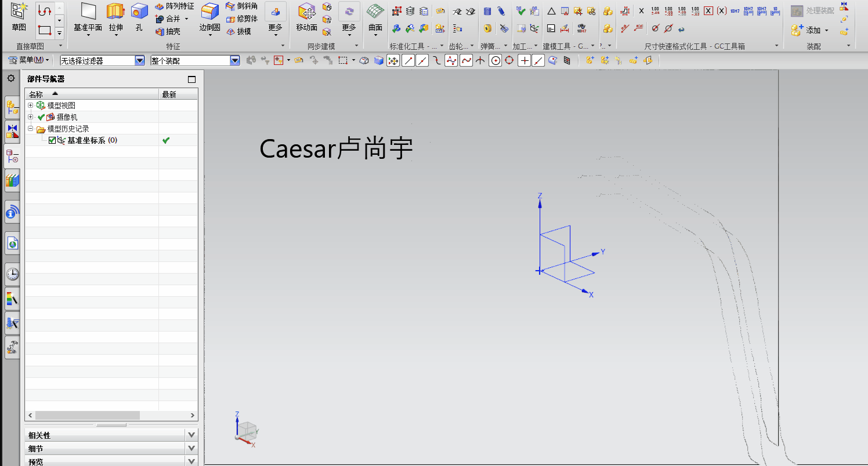Toggle the point on curve snap option

538,60
